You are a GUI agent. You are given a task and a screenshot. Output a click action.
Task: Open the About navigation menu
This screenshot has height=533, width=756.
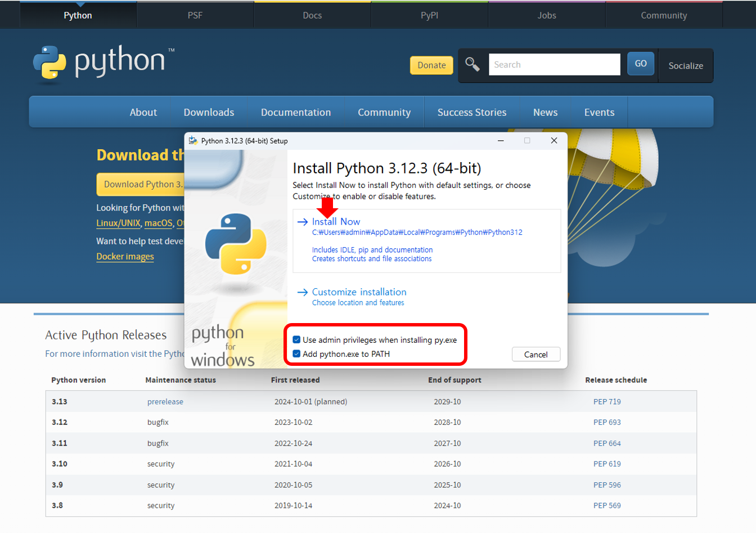(143, 112)
